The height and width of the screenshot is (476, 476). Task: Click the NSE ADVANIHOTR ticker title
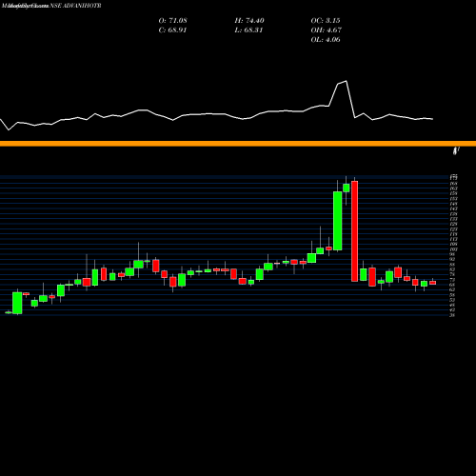coord(75,6)
